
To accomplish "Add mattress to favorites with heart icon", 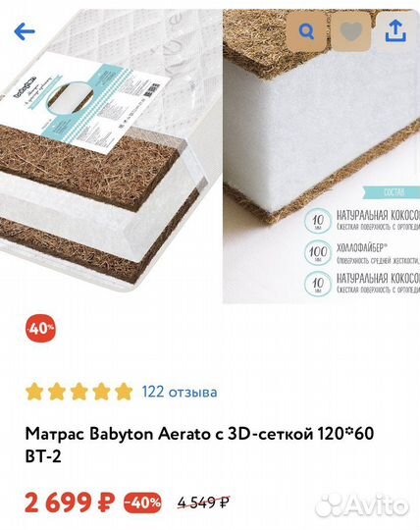I will [350, 31].
